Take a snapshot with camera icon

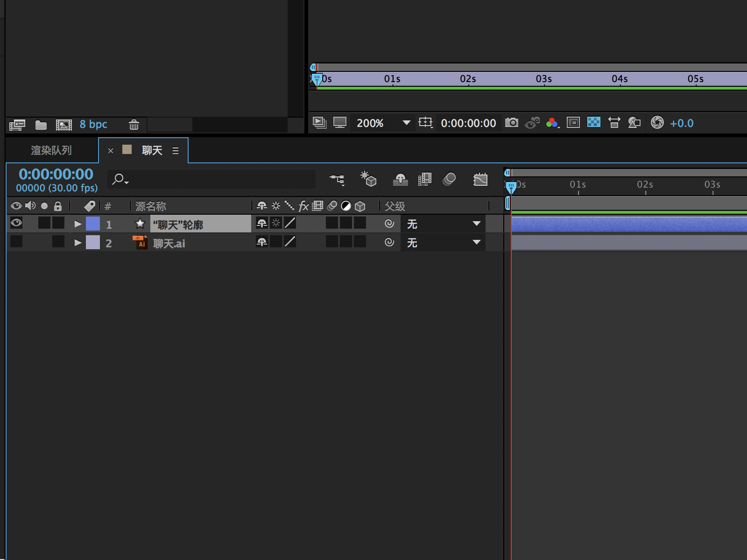[512, 122]
